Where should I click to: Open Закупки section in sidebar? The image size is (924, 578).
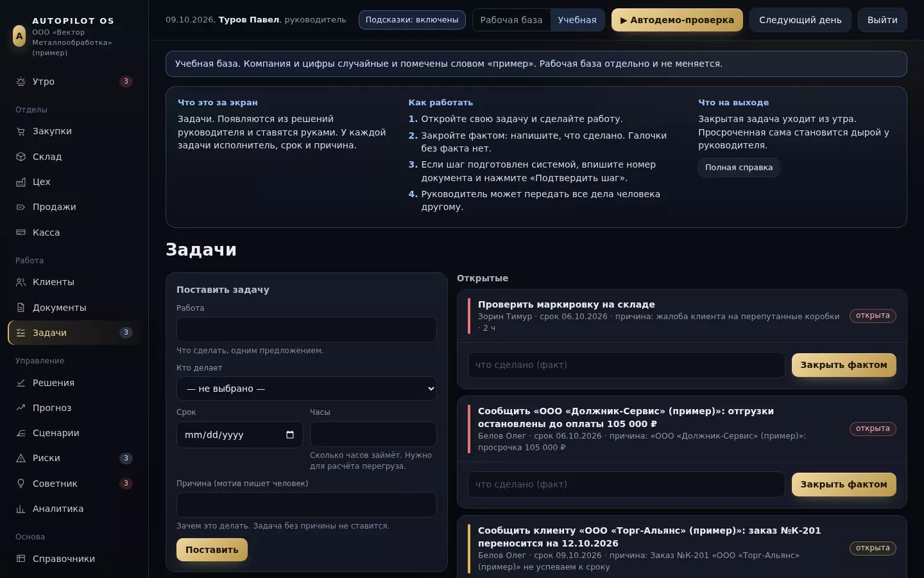74,131
